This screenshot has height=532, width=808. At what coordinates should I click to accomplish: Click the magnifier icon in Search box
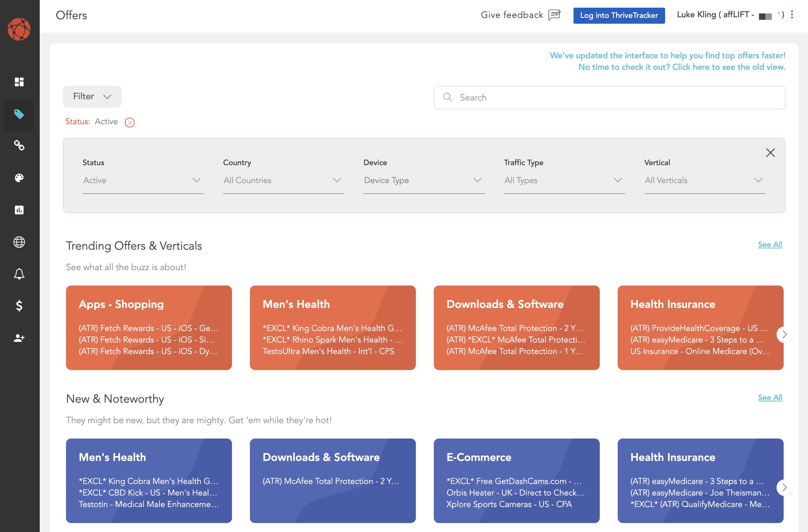pos(448,97)
